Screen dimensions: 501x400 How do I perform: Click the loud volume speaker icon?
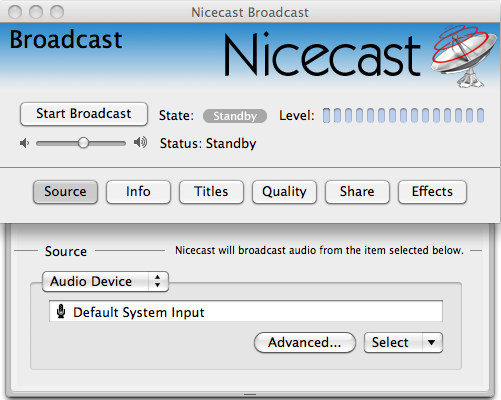tap(140, 142)
